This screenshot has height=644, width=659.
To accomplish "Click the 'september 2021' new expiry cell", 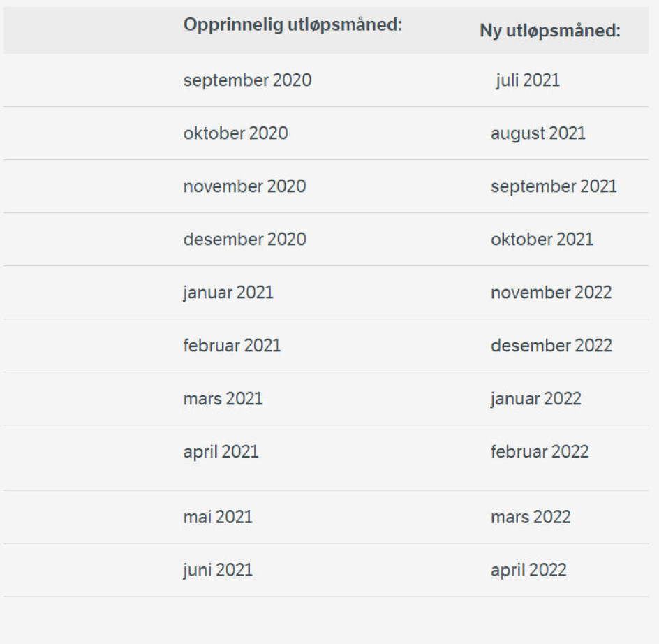I will (x=554, y=186).
